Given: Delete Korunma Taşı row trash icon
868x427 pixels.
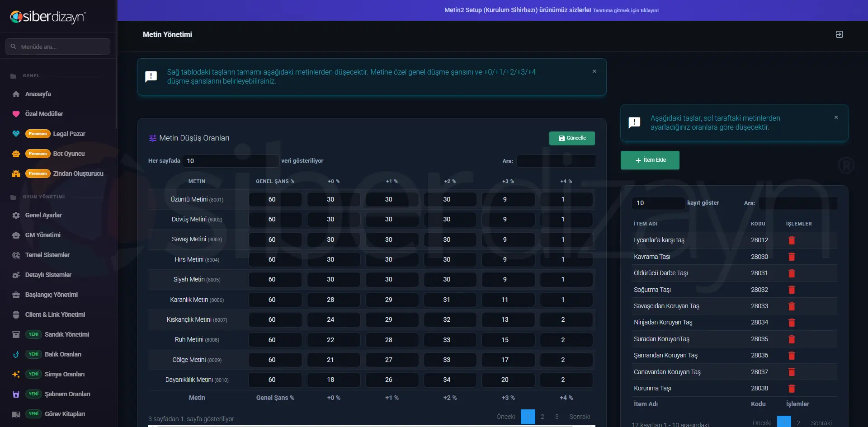Looking at the screenshot, I should [792, 388].
